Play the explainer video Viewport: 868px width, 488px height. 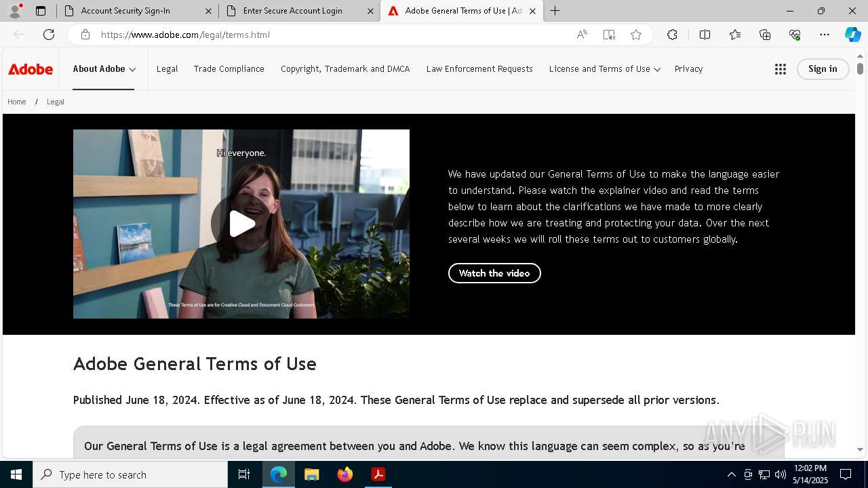(241, 224)
